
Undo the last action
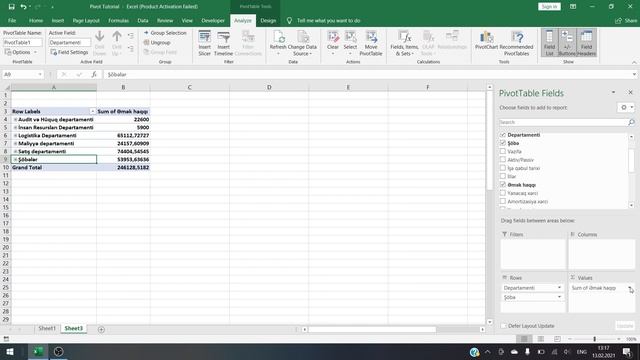point(23,7)
